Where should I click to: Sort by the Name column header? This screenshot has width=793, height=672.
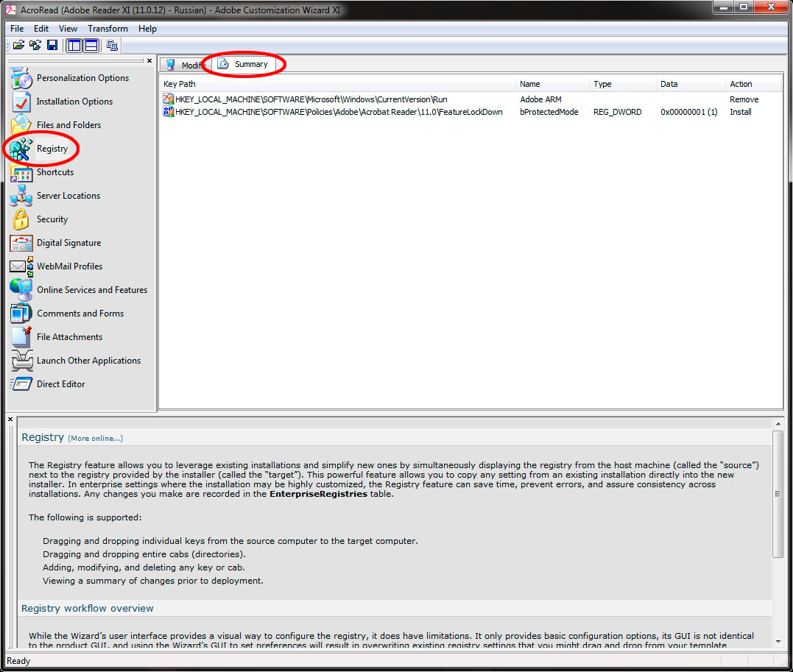[x=552, y=84]
